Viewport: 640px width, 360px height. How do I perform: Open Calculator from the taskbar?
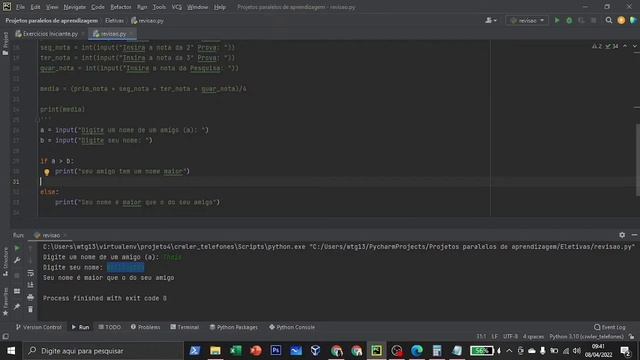(x=437, y=351)
